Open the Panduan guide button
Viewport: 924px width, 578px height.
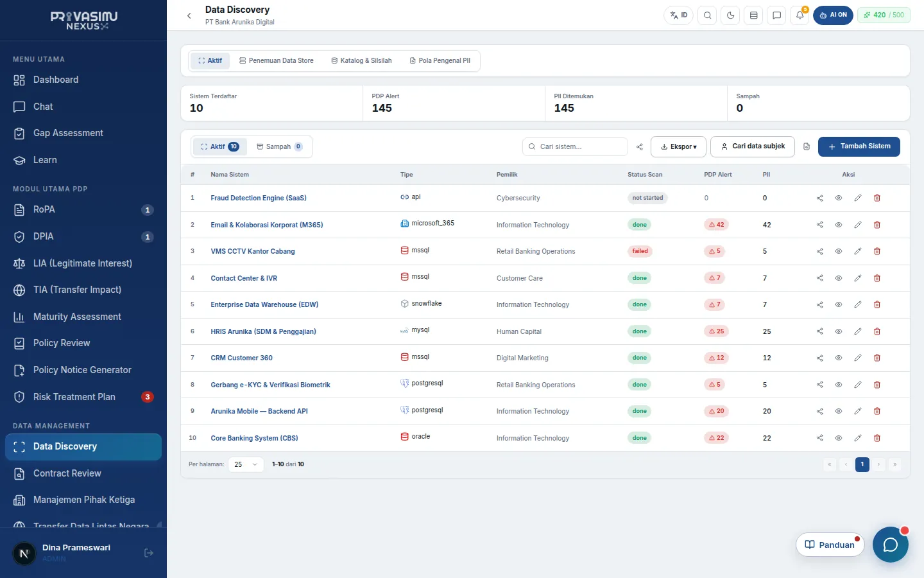pyautogui.click(x=830, y=545)
